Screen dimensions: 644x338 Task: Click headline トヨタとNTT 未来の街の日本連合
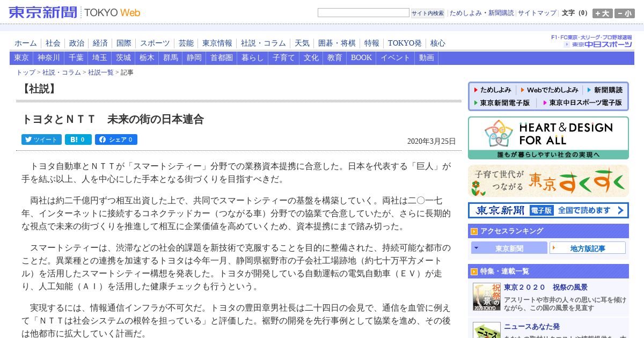(x=112, y=119)
